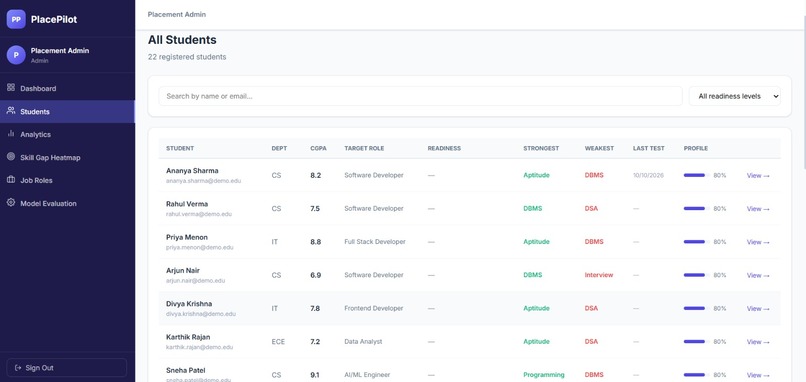The width and height of the screenshot is (806, 382).
Task: Click the Placement Admin avatar circle
Action: [16, 55]
